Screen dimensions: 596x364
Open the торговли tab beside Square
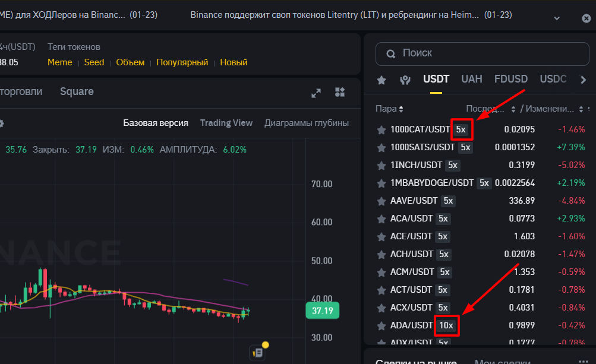(x=21, y=91)
